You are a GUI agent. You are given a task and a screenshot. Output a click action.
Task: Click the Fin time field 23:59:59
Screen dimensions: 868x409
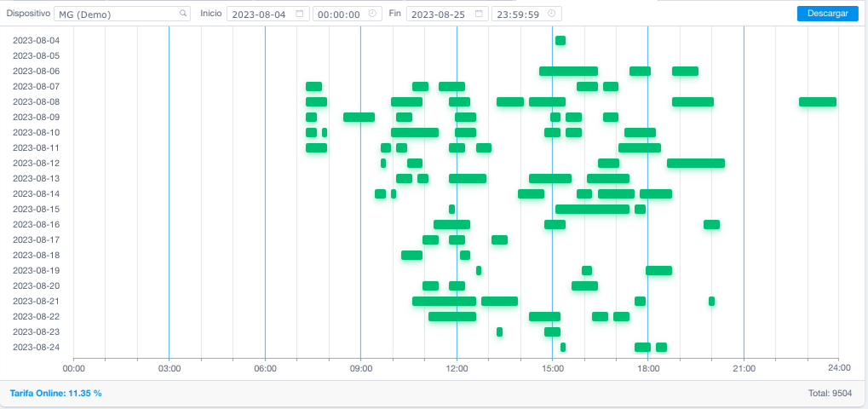point(520,14)
